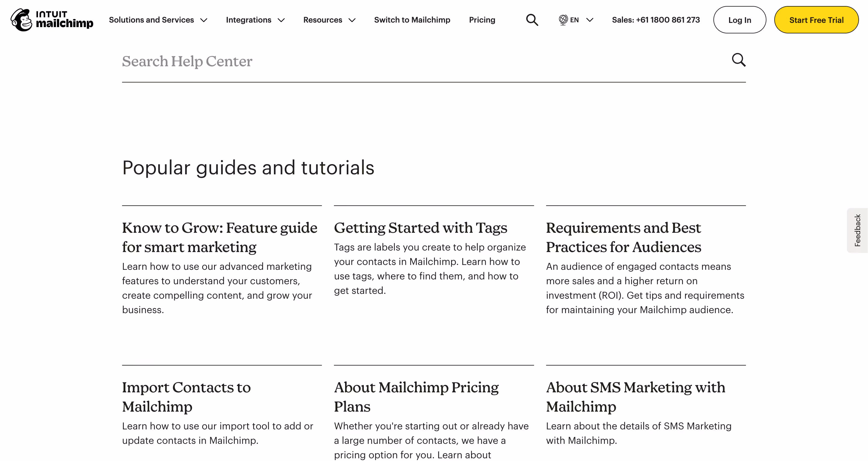Open the Pricing page from the navigation

tap(482, 20)
